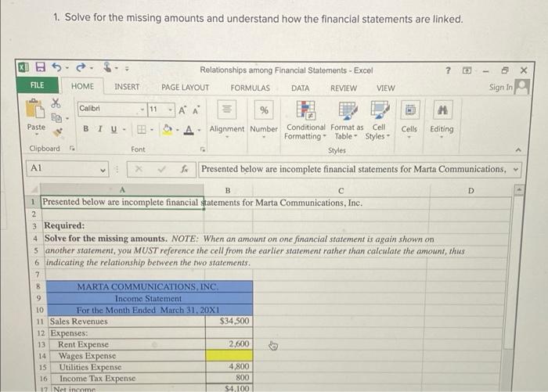Screen dimensions: 548x392
Task: Click the Cut scissors icon
Action: tap(56, 103)
